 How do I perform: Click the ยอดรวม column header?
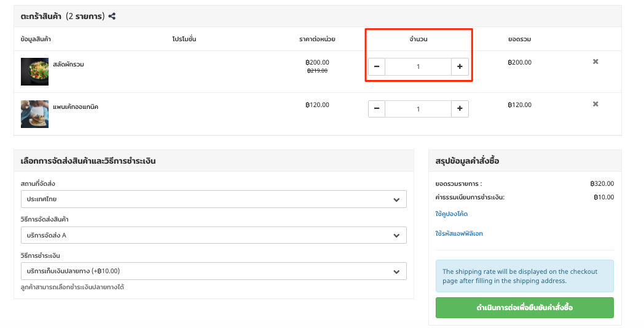click(519, 39)
